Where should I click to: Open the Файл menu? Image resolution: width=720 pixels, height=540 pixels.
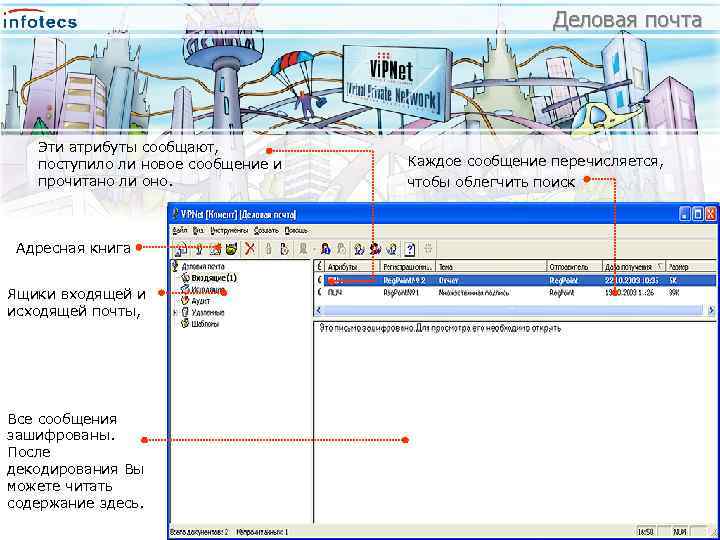coord(180,230)
